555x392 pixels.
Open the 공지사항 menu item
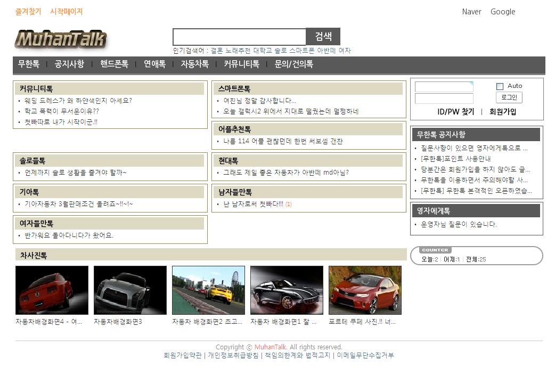pyautogui.click(x=69, y=64)
